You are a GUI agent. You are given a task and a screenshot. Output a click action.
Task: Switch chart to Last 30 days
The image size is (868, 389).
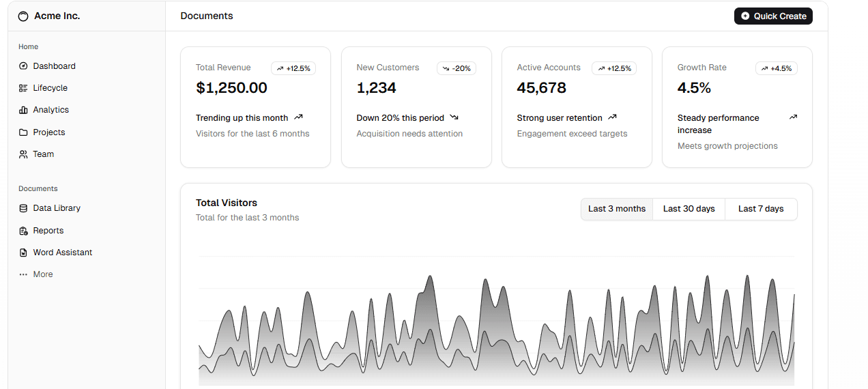pyautogui.click(x=689, y=209)
